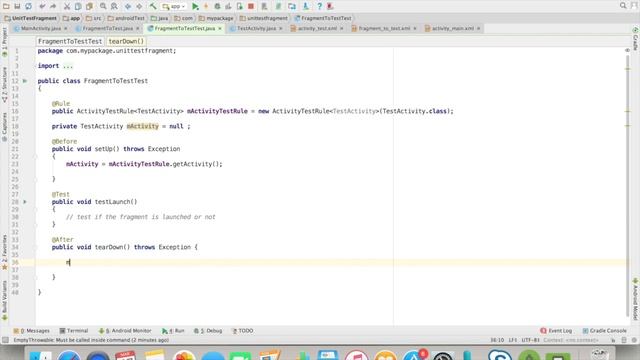
Task: Build project with the hammer icon
Action: tap(153, 6)
